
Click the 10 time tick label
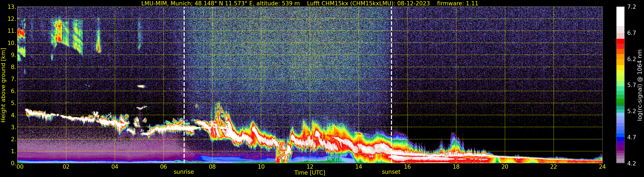coord(261,167)
